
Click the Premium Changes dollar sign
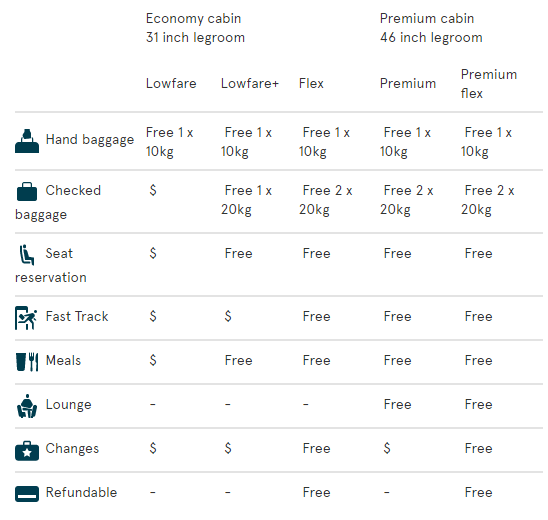point(387,448)
